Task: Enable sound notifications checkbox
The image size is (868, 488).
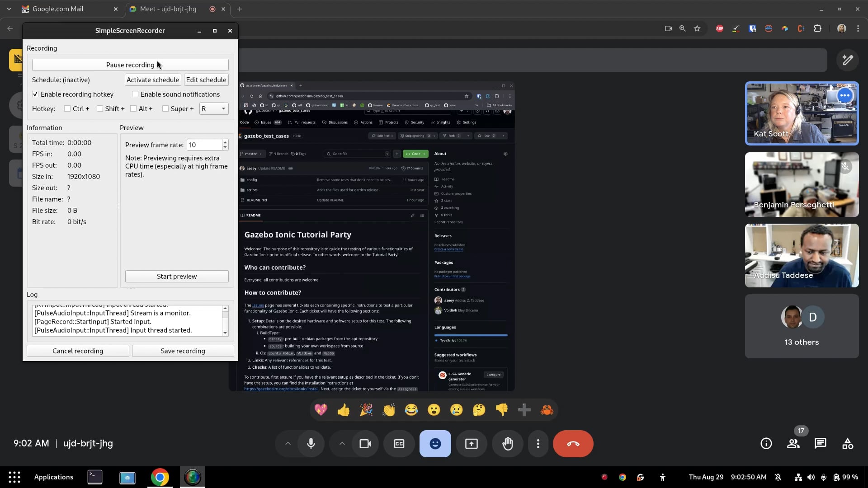Action: tap(135, 94)
